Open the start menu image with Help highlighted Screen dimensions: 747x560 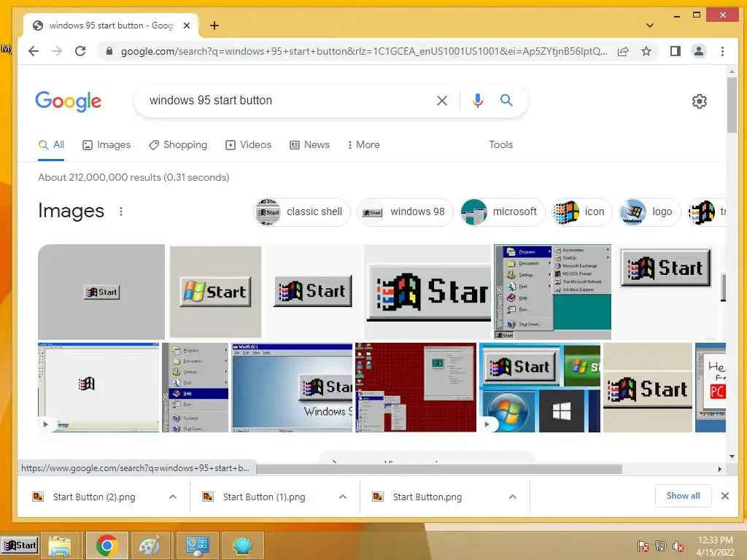pyautogui.click(x=196, y=388)
